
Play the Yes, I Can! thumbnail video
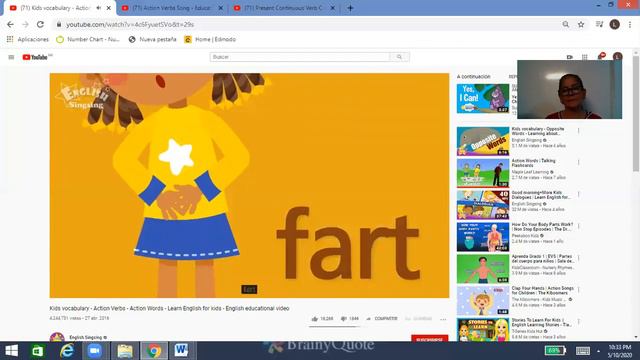tap(483, 98)
